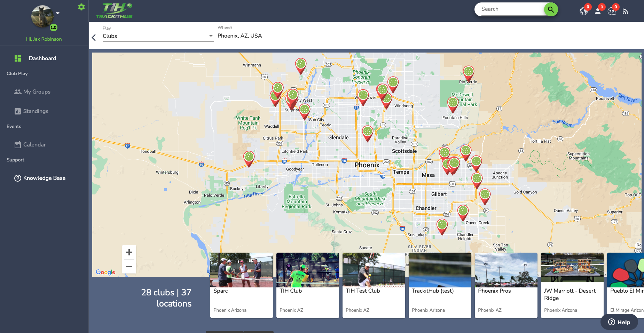Open the Sparc club thumbnail

[x=241, y=270]
